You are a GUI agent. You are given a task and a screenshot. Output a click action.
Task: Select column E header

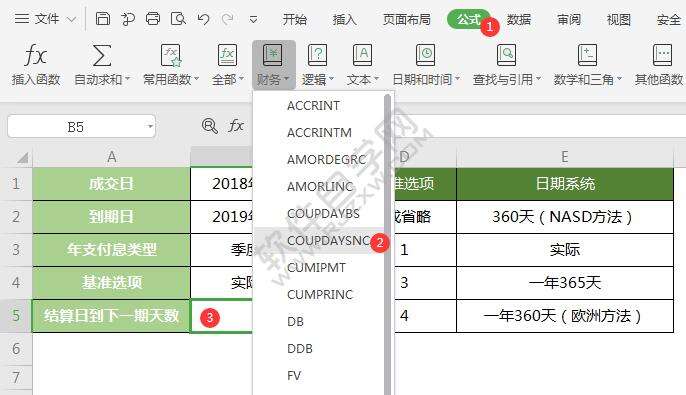click(565, 157)
